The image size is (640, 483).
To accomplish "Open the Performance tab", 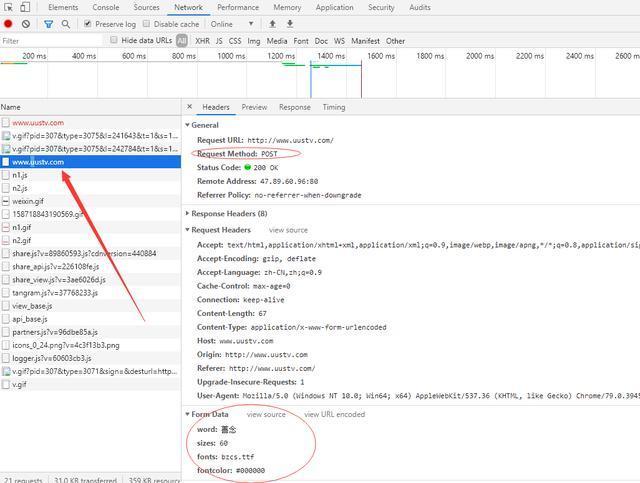I will 238,7.
